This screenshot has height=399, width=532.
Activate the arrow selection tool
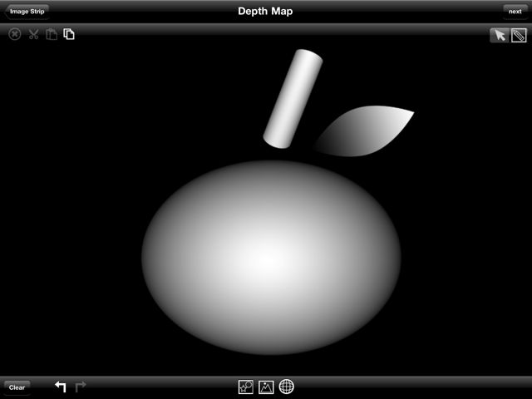point(500,35)
